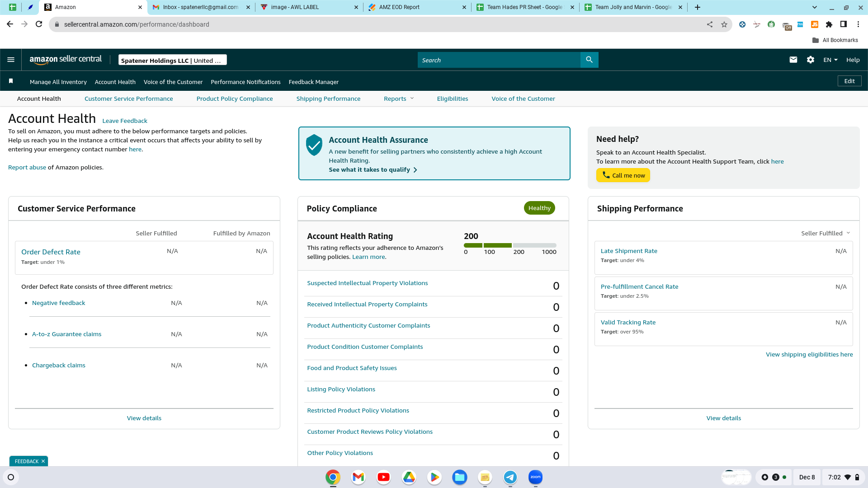
Task: Click the search magnifier button
Action: coord(589,60)
